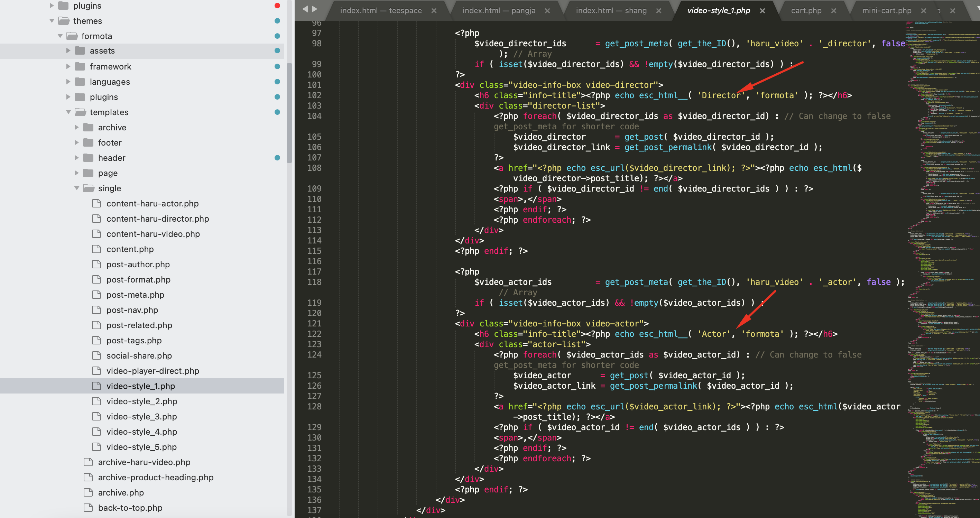Expand the top plugins folder arrow
Viewport: 980px width, 518px height.
pyautogui.click(x=52, y=5)
